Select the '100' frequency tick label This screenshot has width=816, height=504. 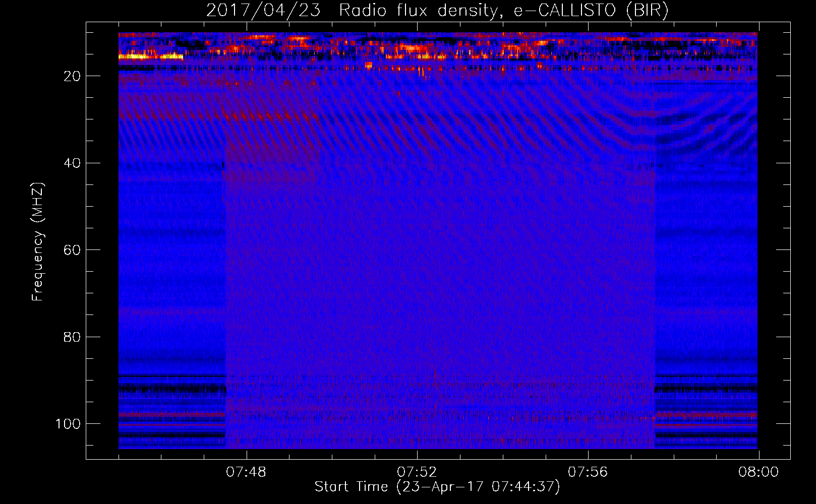(x=68, y=424)
